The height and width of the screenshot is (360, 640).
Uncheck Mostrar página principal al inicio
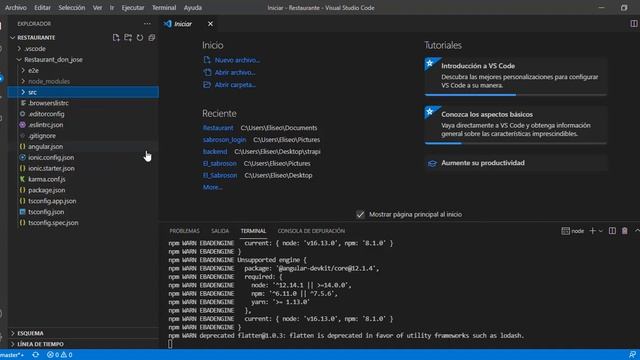click(360, 214)
